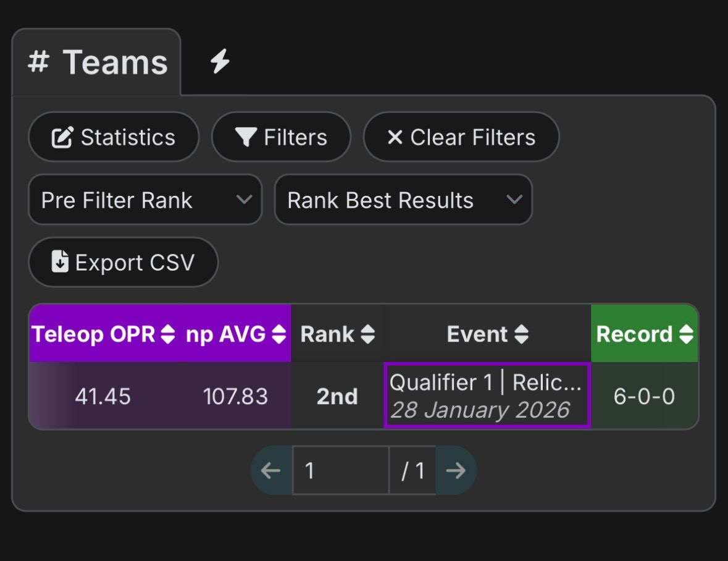Sort by Rank column arrows
The image size is (728, 561).
(367, 334)
